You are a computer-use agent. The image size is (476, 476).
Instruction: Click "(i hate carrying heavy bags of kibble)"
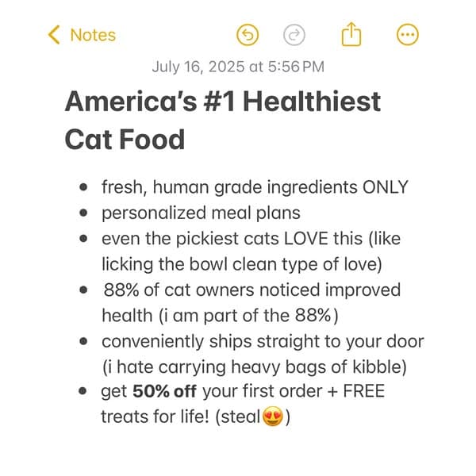click(x=252, y=366)
